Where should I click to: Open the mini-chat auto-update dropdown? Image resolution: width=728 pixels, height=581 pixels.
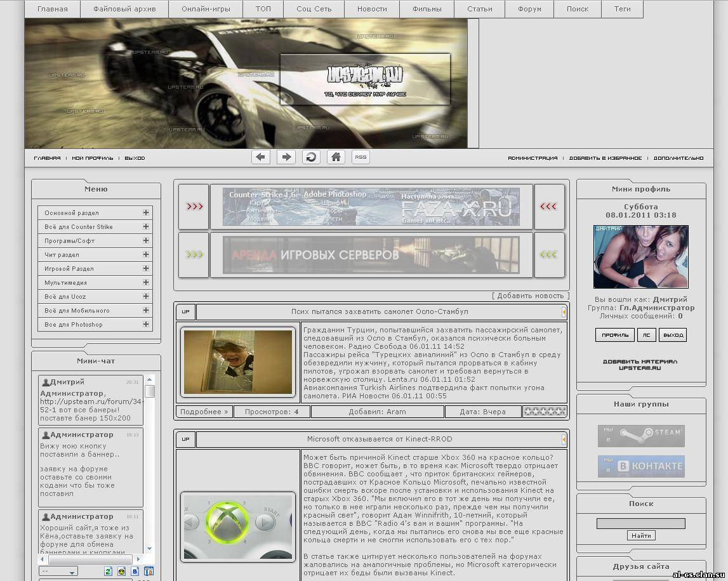[58, 571]
